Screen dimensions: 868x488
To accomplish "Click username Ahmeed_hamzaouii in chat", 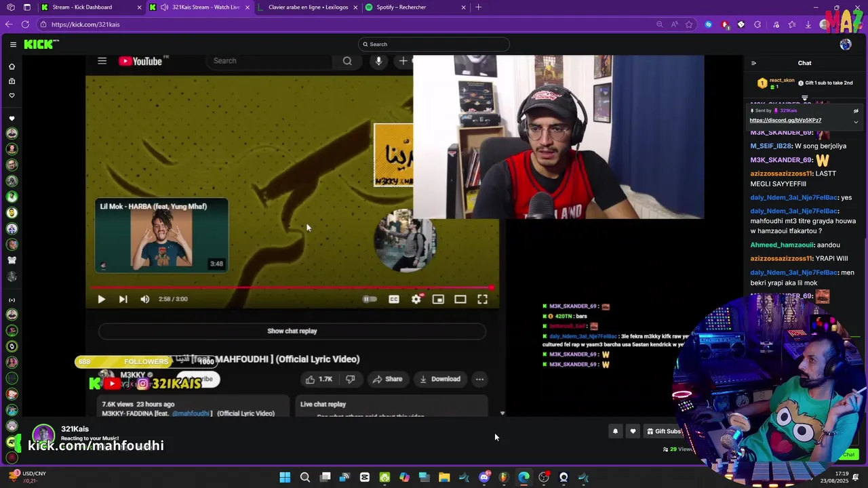I will 783,245.
